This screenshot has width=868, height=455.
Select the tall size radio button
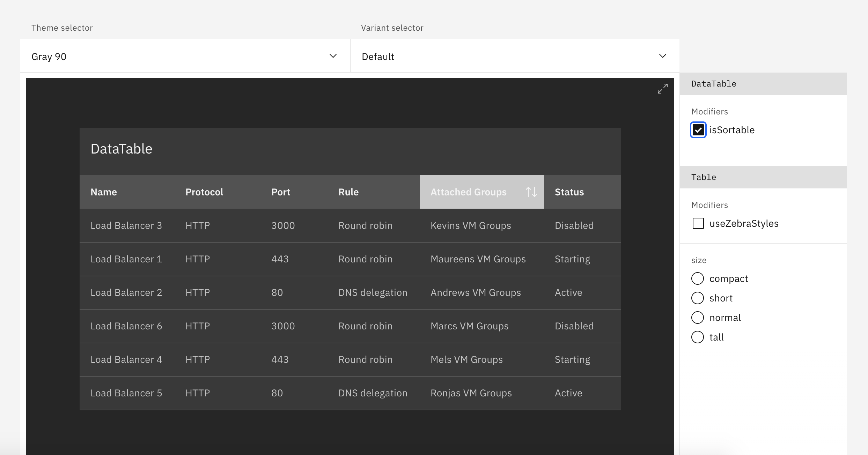[x=698, y=337]
